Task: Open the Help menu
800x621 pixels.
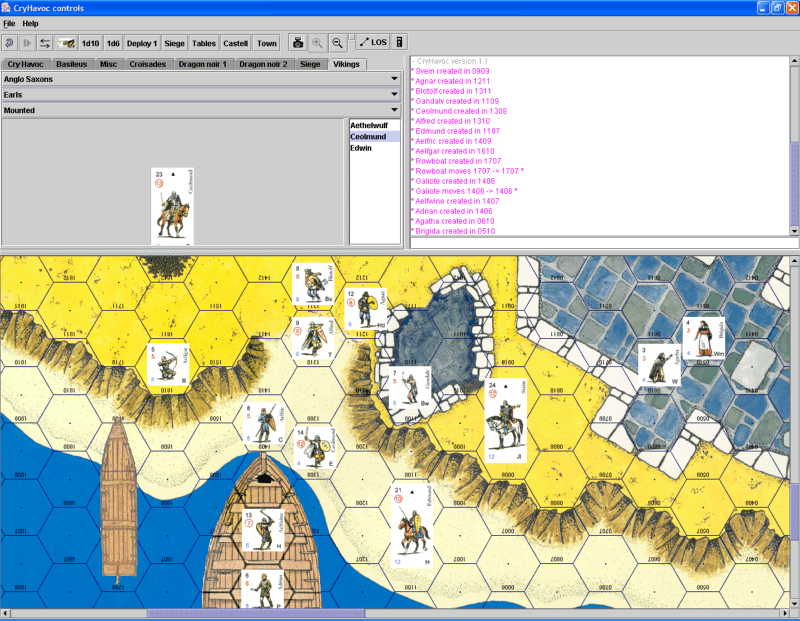Action: [30, 23]
